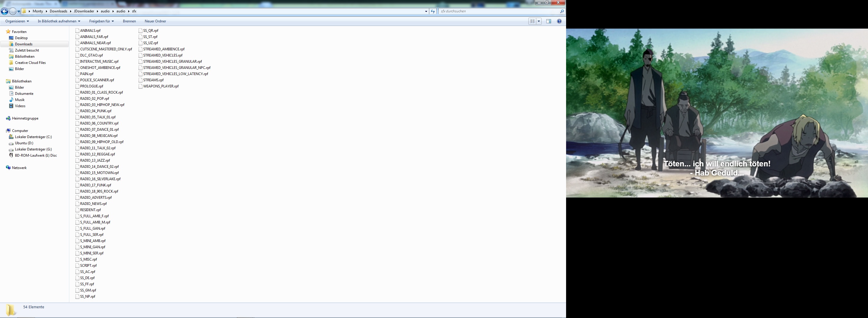Click the Back navigation arrow button
The image size is (868, 318).
coord(4,11)
